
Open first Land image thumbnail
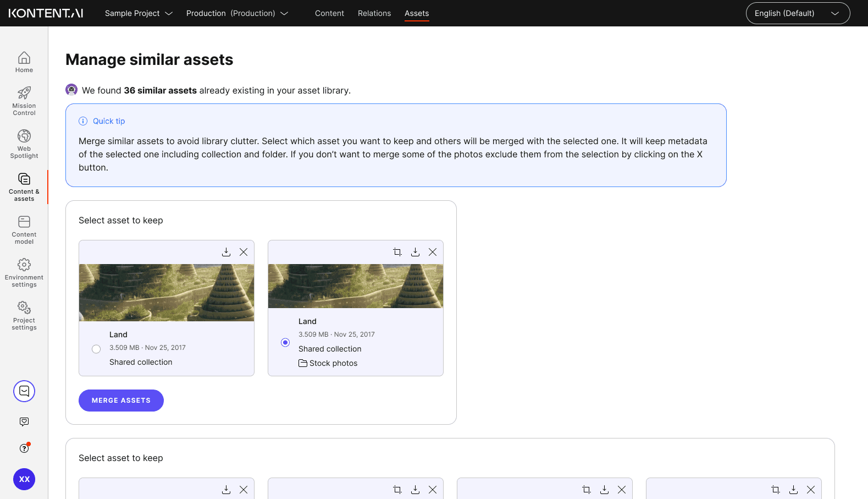click(x=167, y=293)
